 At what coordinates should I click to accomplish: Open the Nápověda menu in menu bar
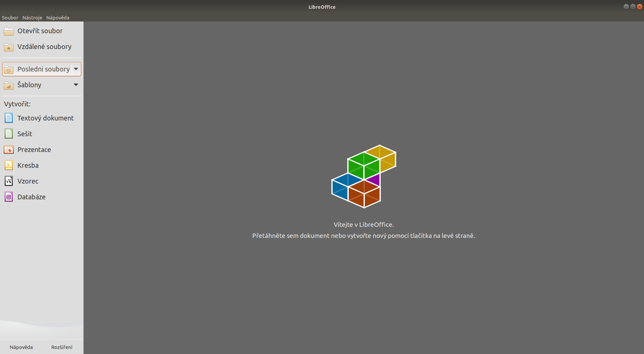click(x=58, y=18)
